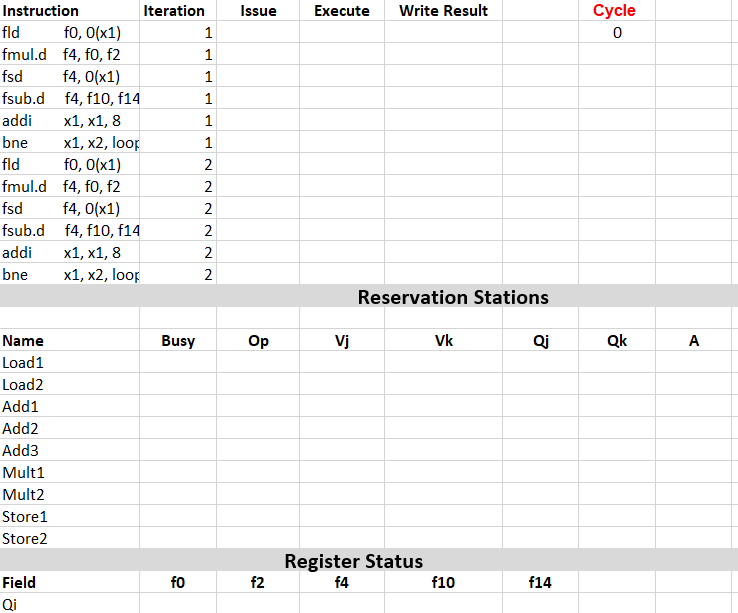This screenshot has height=613, width=738.
Task: Select the 'Field' label cell
Action: pyautogui.click(x=70, y=582)
